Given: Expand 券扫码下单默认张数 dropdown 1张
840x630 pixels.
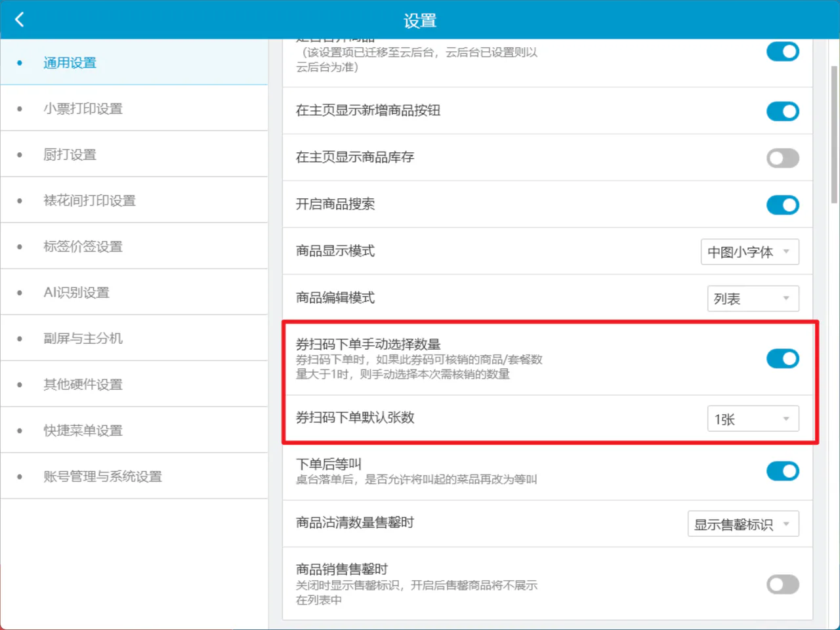Looking at the screenshot, I should point(753,419).
